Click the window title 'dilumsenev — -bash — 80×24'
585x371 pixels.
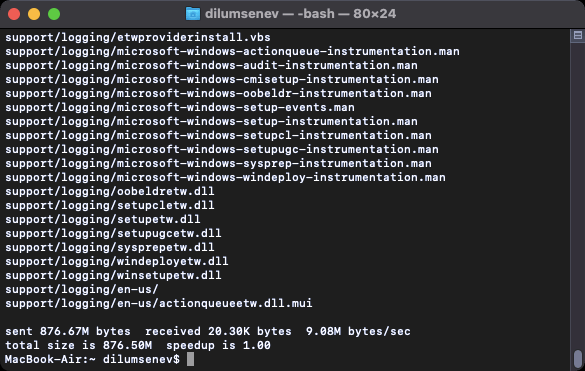pyautogui.click(x=300, y=14)
